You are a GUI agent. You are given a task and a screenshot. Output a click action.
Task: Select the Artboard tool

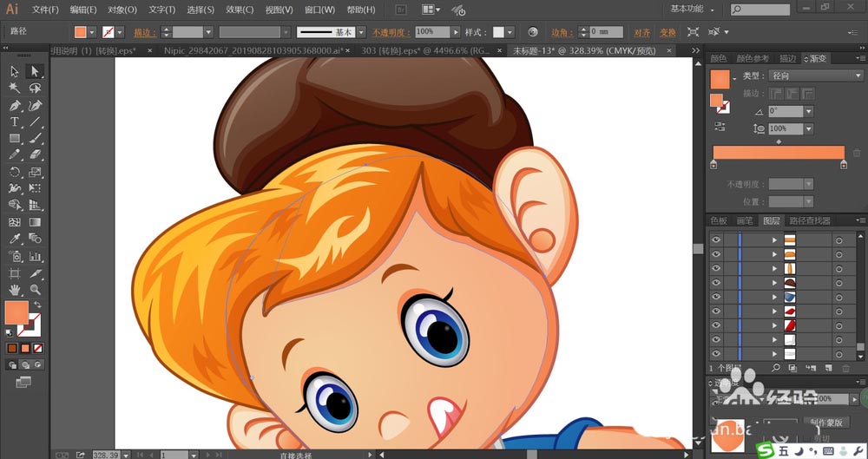[x=15, y=273]
